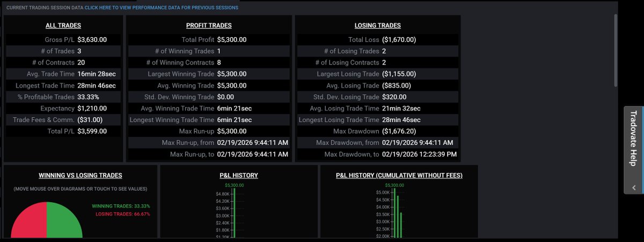The width and height of the screenshot is (644, 242).
Task: Select # of Winning Trades value 1
Action: click(x=219, y=51)
